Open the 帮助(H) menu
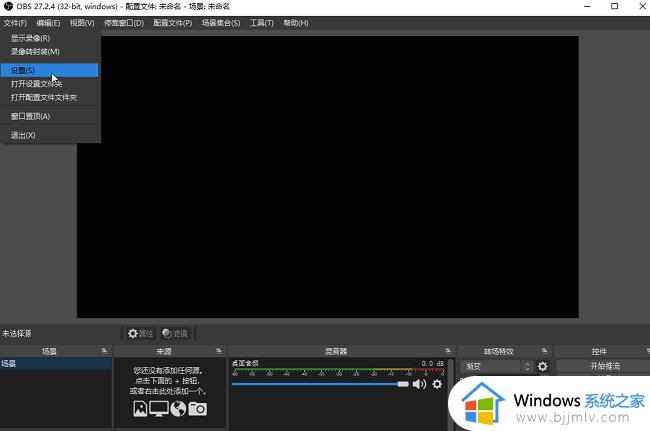Screen dimensions: 650x431 tap(296, 23)
